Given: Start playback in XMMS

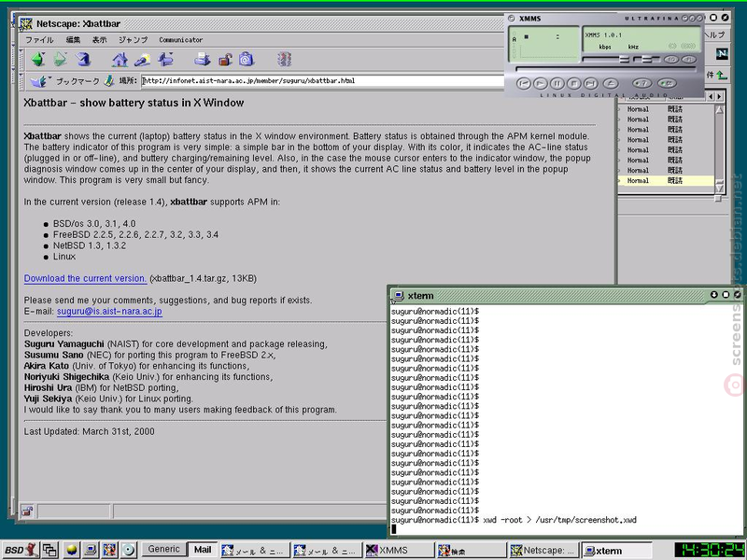Looking at the screenshot, I should pyautogui.click(x=541, y=83).
